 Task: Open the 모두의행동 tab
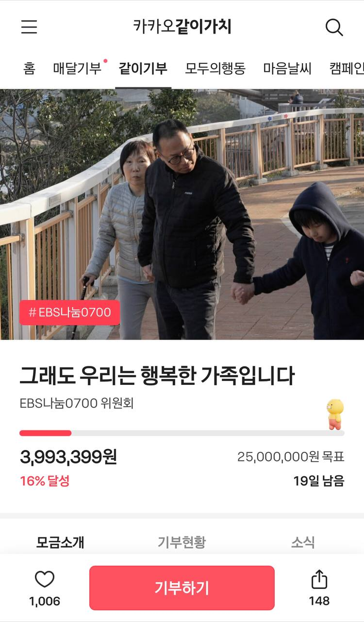215,69
